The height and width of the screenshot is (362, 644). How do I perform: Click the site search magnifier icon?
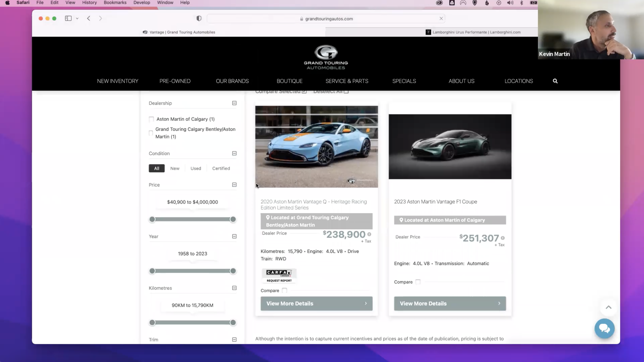coord(555,81)
